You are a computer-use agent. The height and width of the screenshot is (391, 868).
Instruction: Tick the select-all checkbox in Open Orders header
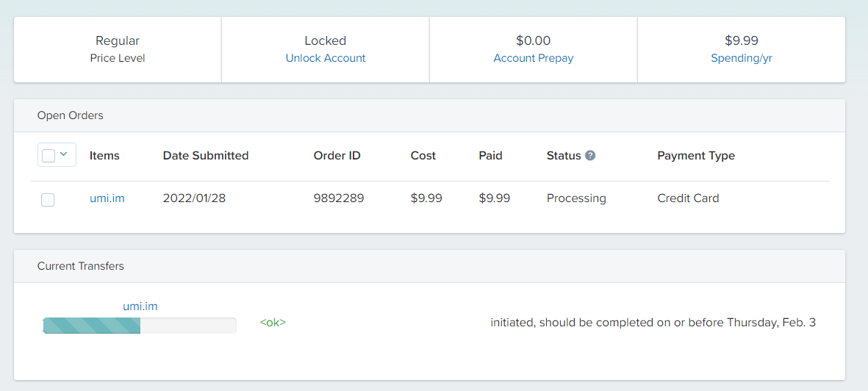coord(49,155)
